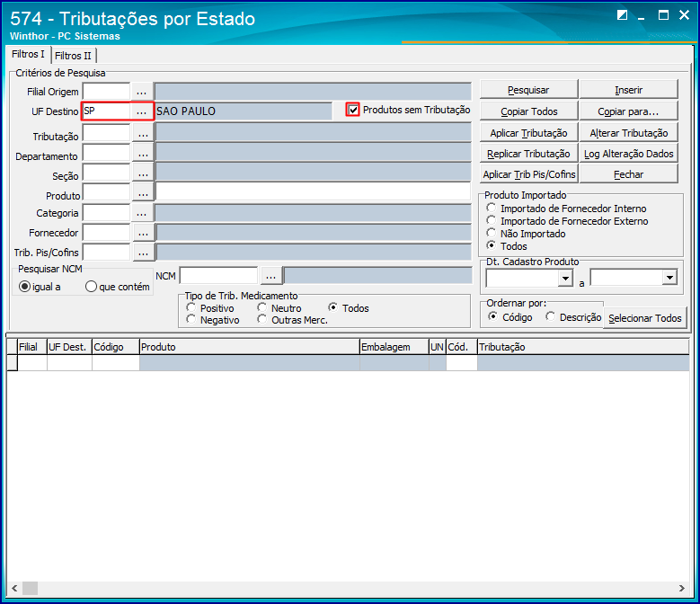Switch to Filtros II tab
The width and height of the screenshot is (700, 604).
click(x=73, y=56)
